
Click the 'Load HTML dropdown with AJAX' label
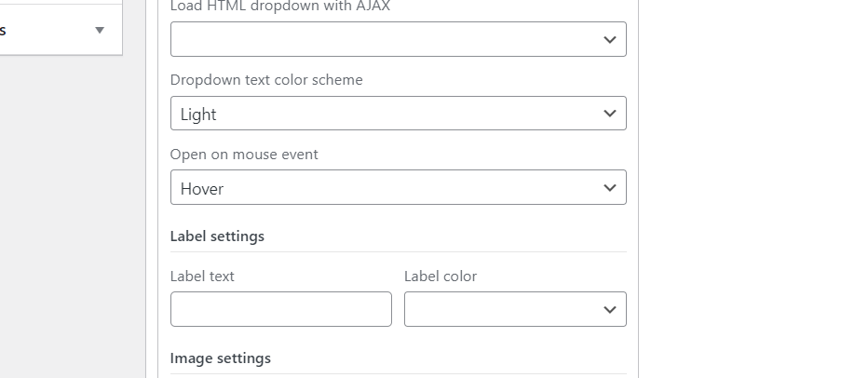point(280,7)
